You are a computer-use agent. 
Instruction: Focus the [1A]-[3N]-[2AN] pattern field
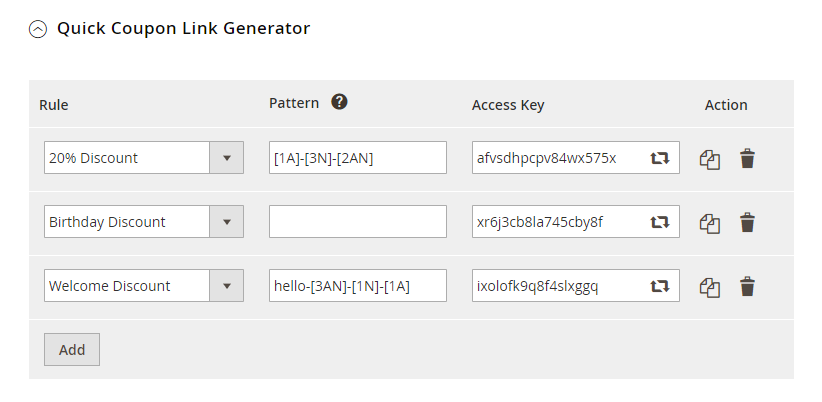click(357, 158)
